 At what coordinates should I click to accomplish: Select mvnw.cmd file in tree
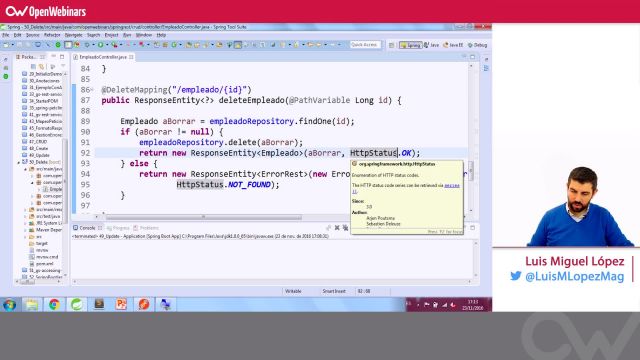click(x=44, y=257)
